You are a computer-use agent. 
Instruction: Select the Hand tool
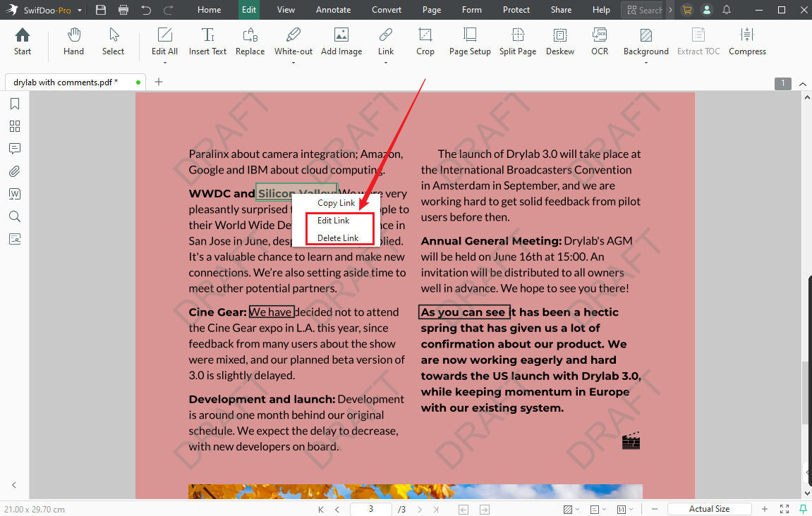[73, 42]
